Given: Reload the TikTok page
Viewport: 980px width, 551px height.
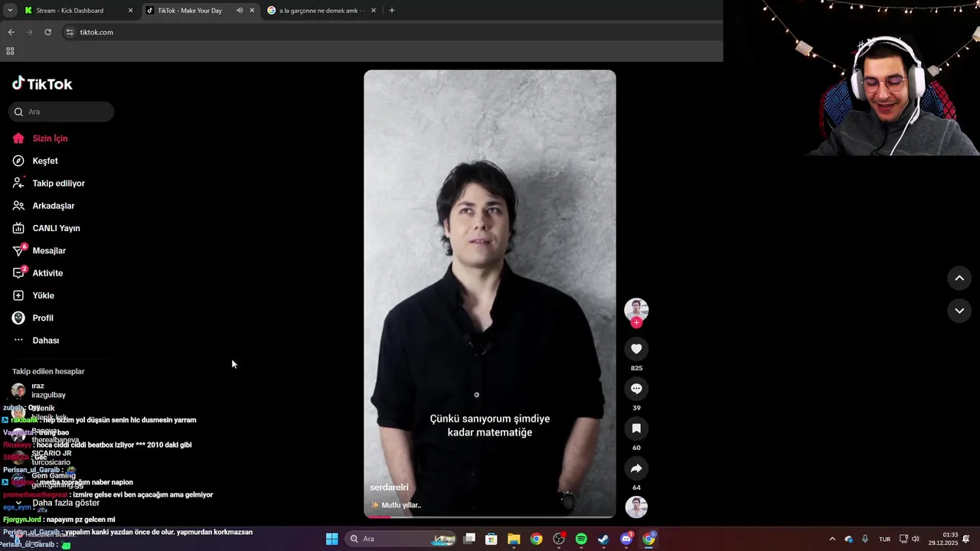Looking at the screenshot, I should pos(47,32).
